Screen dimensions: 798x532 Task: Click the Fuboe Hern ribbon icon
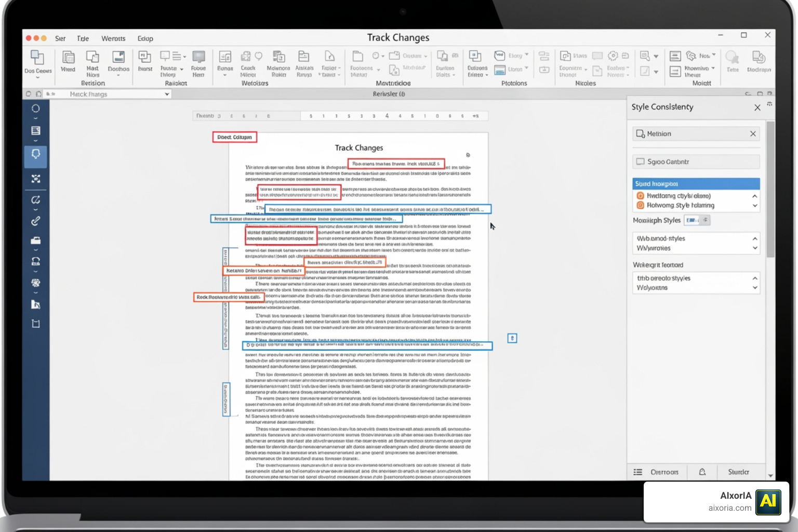pos(198,57)
